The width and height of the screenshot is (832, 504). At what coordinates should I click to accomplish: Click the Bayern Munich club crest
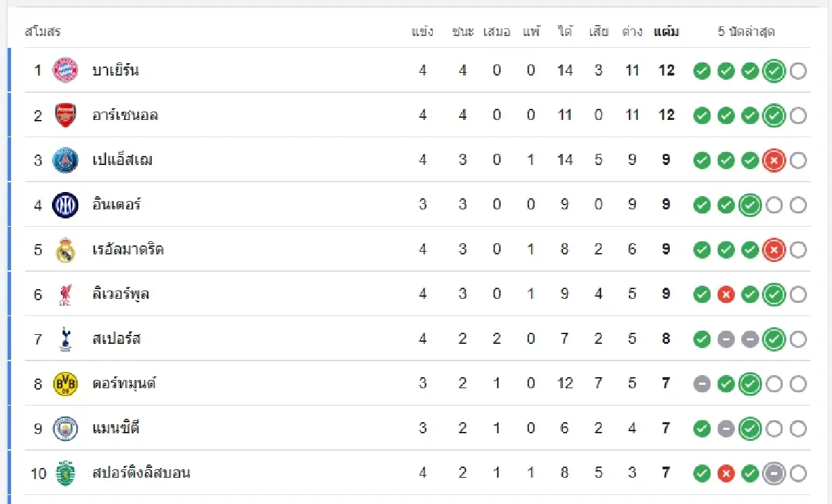(x=66, y=71)
